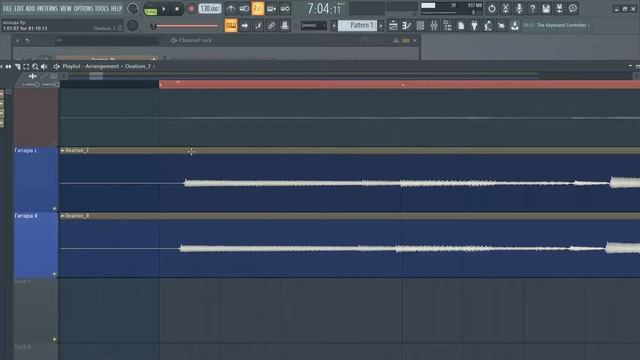Viewport: 640px width, 360px height.
Task: Open the HELP menu
Action: [x=116, y=8]
